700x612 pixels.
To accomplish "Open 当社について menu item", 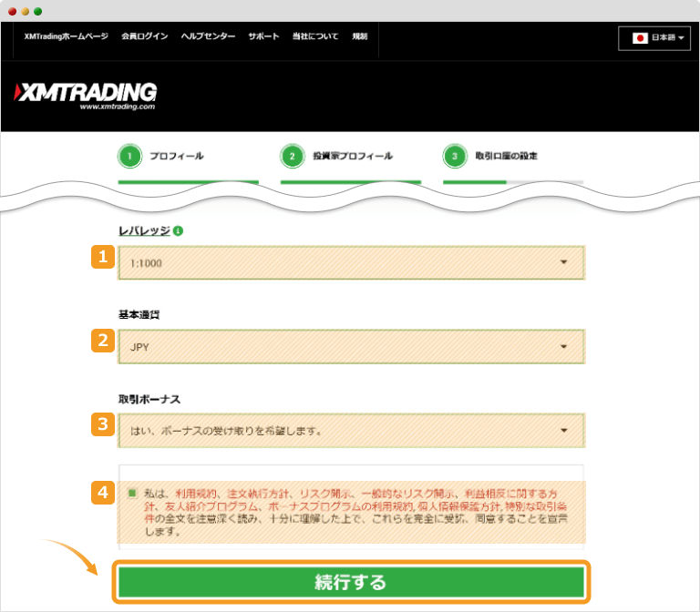I will 315,36.
